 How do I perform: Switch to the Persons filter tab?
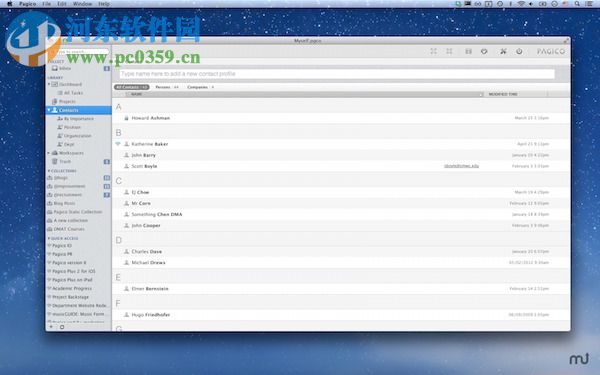coord(166,87)
